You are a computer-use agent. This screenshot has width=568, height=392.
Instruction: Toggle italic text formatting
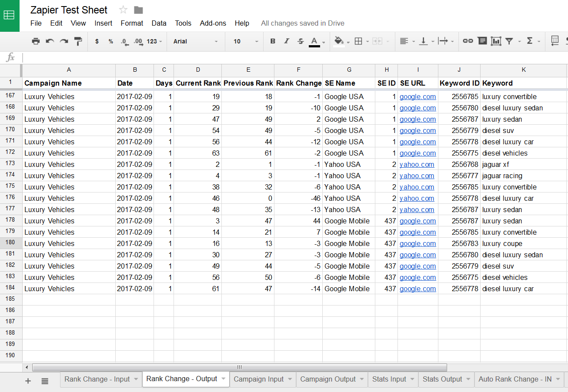pos(287,41)
